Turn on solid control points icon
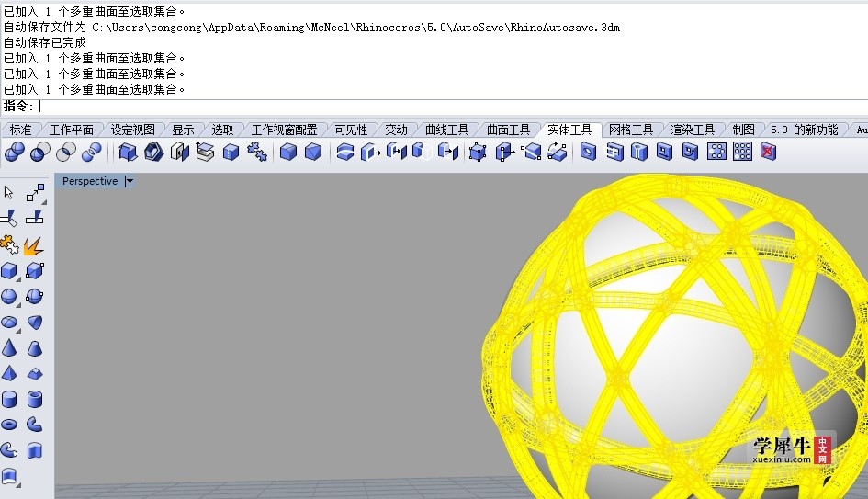Viewport: 868px width, 499px height. click(x=478, y=152)
